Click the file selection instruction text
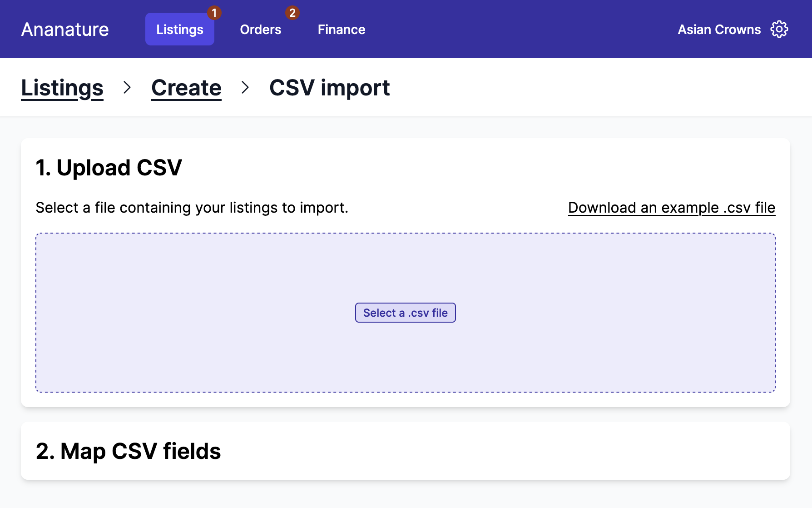 pos(192,207)
